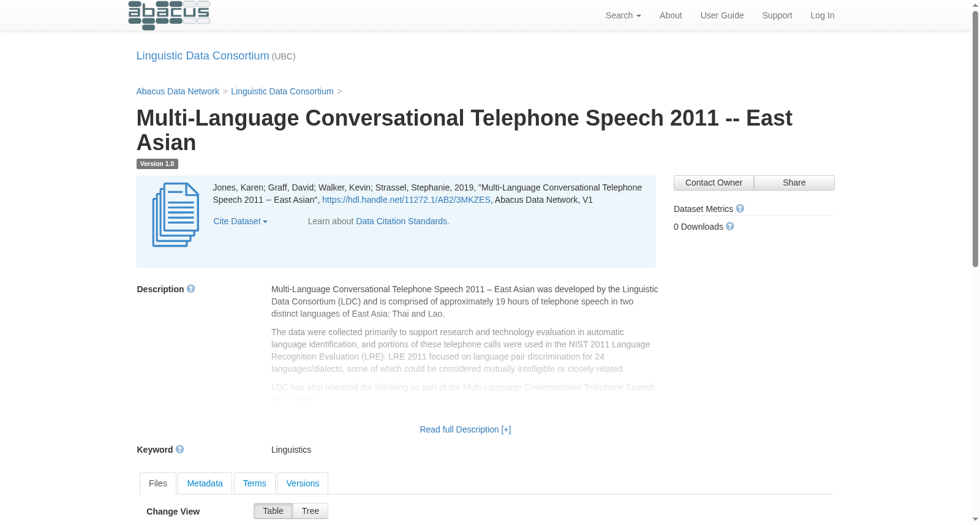Open Data Citation Standards link
This screenshot has width=980, height=525.
pyautogui.click(x=402, y=221)
